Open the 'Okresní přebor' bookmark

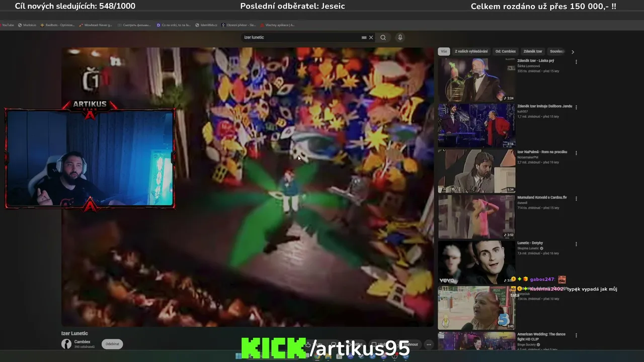pyautogui.click(x=239, y=25)
